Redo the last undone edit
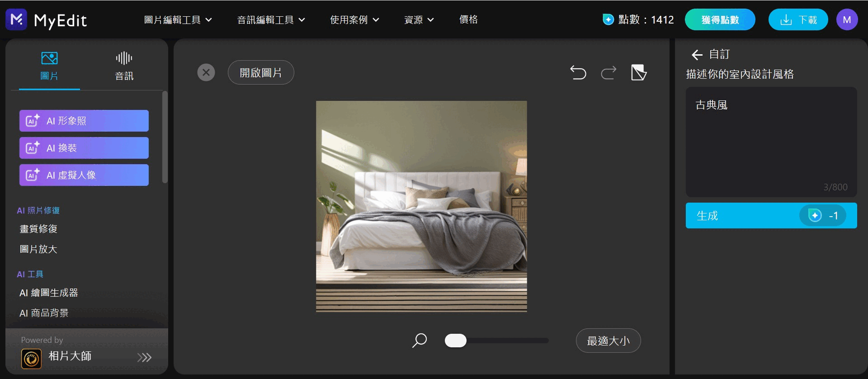Viewport: 868px width, 379px height. 609,72
